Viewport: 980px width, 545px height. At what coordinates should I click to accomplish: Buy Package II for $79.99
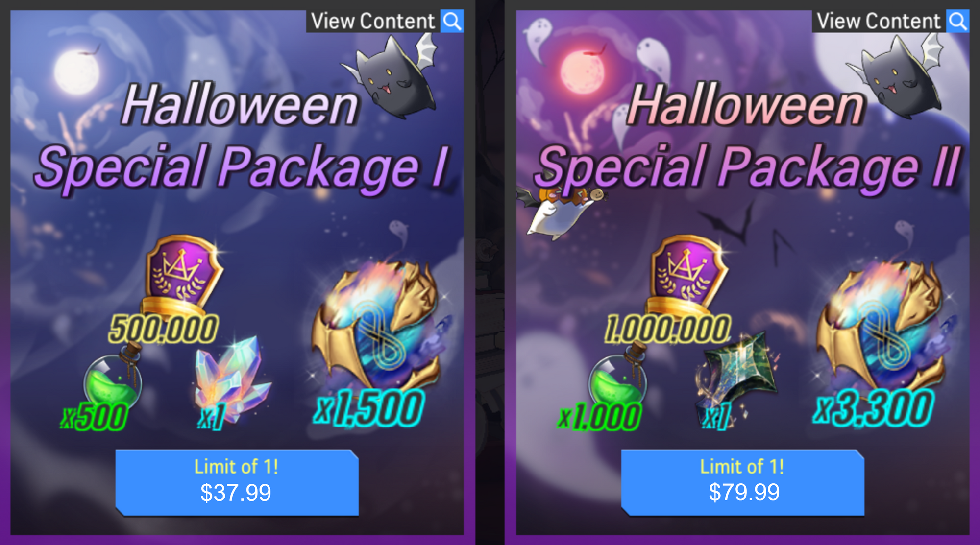(742, 482)
